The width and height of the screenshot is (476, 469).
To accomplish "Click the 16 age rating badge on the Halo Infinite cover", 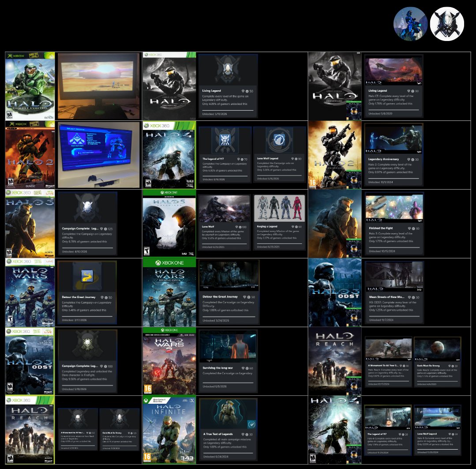I will [147, 458].
